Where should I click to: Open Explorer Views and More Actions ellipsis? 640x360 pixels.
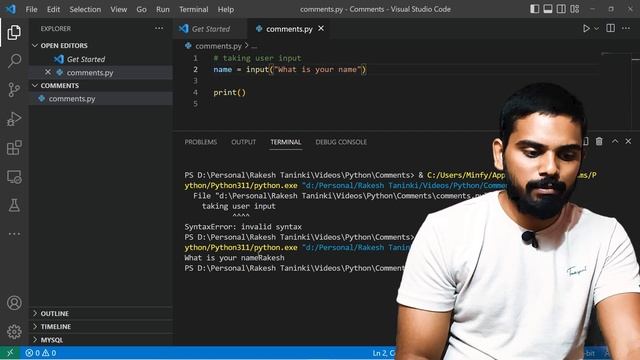(x=159, y=28)
